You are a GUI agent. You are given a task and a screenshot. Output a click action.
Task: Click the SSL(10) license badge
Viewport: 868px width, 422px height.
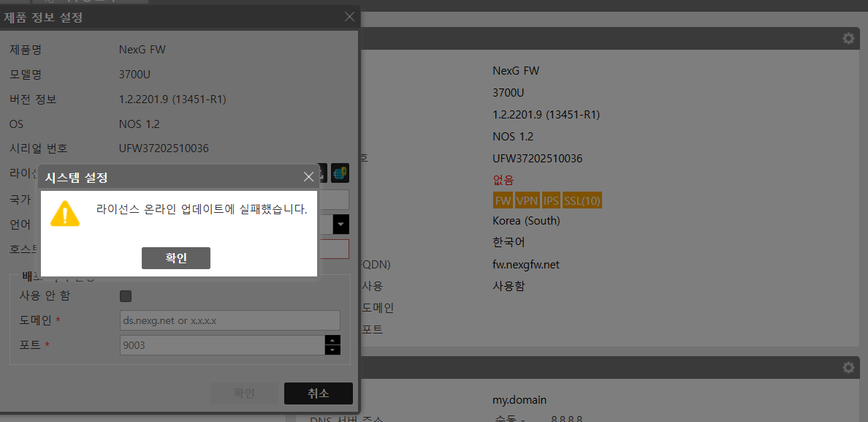point(582,200)
